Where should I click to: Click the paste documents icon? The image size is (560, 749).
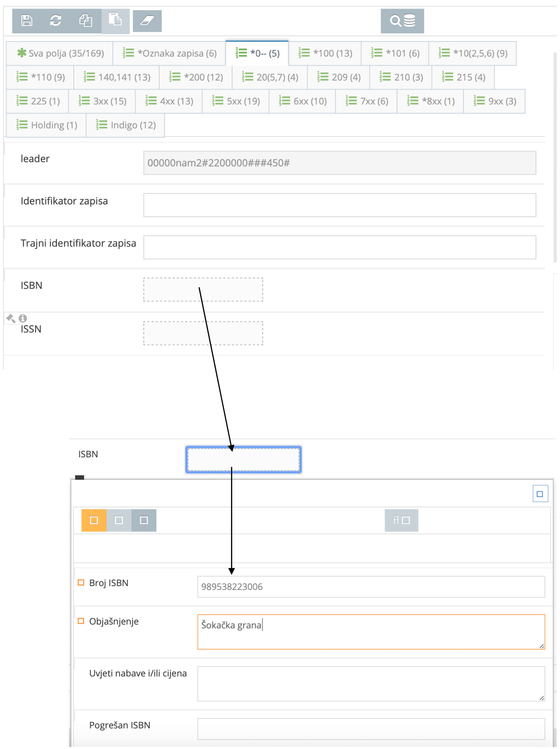pyautogui.click(x=115, y=20)
